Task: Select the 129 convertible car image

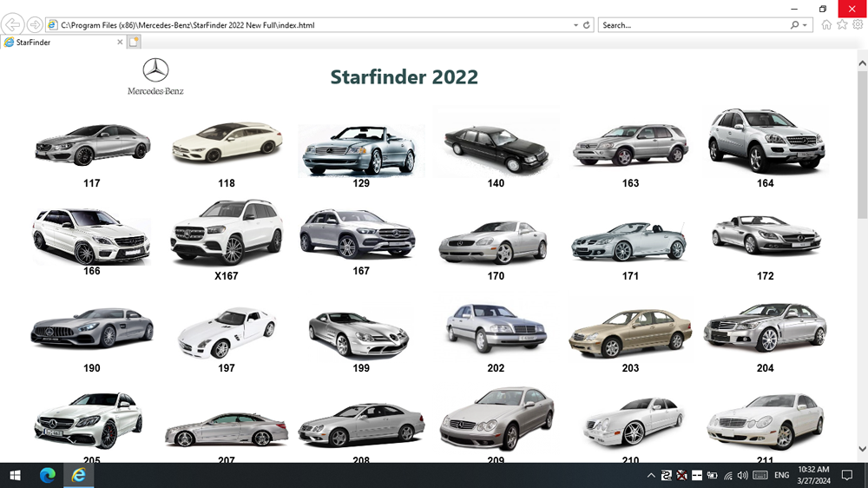Action: coord(361,151)
